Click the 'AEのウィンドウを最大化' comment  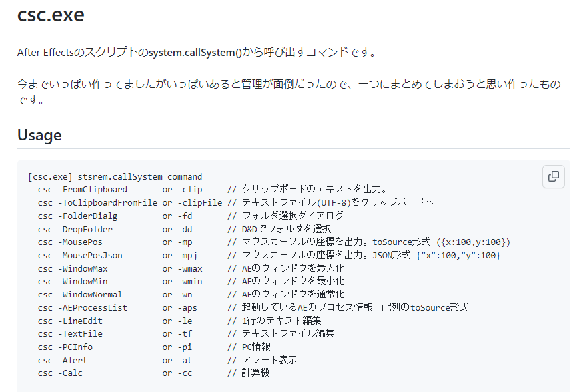(x=293, y=268)
